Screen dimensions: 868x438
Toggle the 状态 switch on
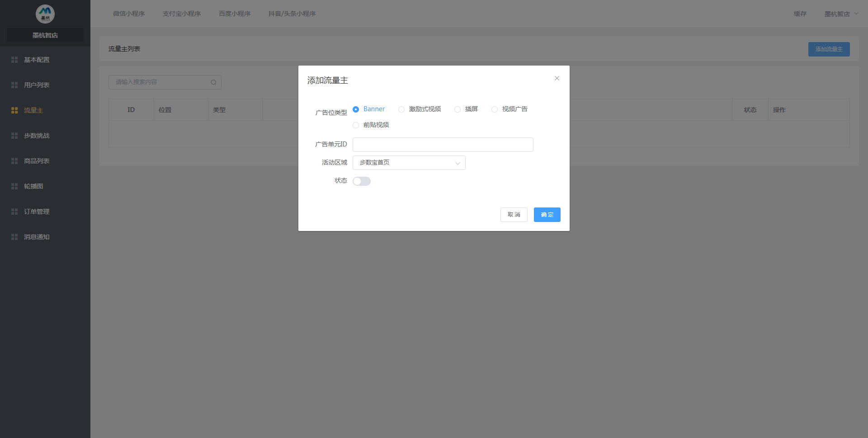[x=362, y=181]
